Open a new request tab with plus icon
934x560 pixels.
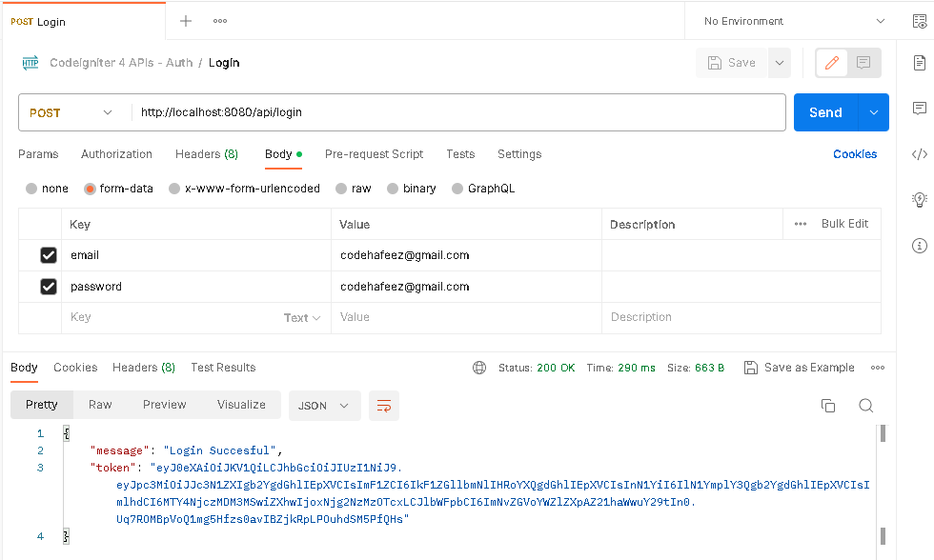(186, 21)
